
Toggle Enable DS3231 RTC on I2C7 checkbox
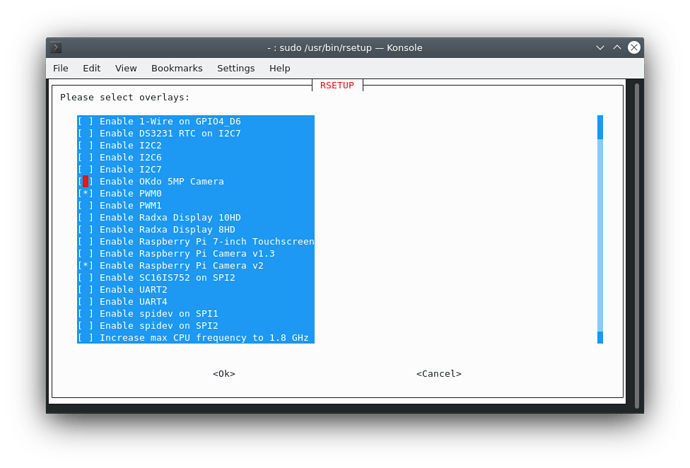pyautogui.click(x=85, y=133)
